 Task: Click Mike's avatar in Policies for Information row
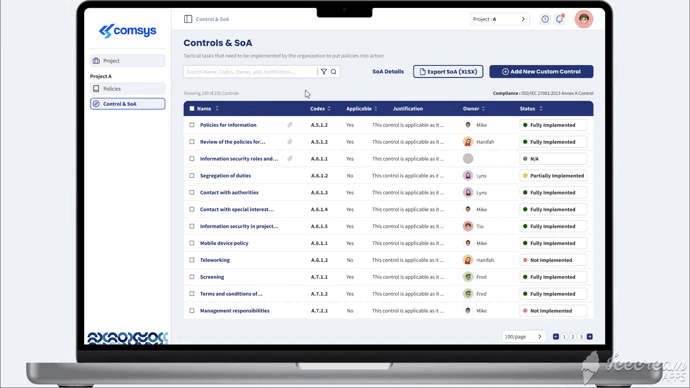(468, 125)
